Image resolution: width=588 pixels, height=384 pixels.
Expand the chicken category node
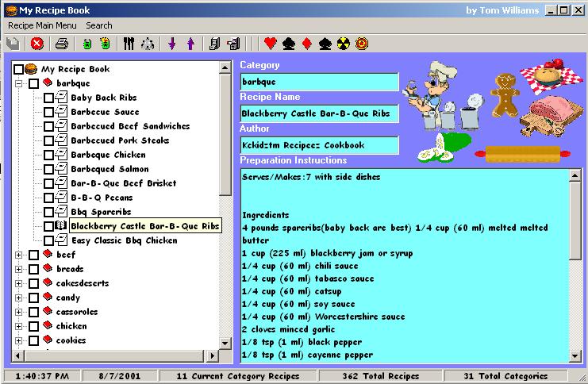coord(18,326)
